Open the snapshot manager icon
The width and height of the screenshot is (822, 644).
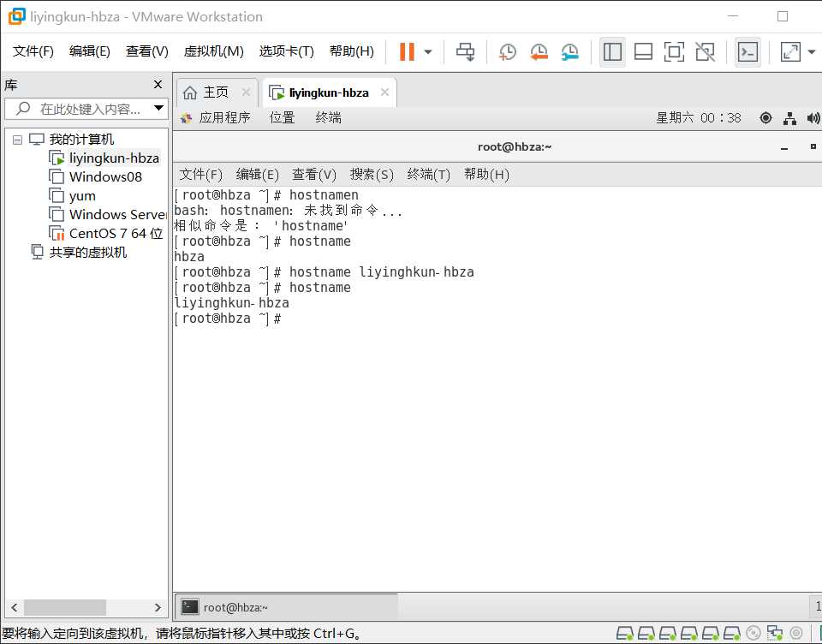pos(570,51)
